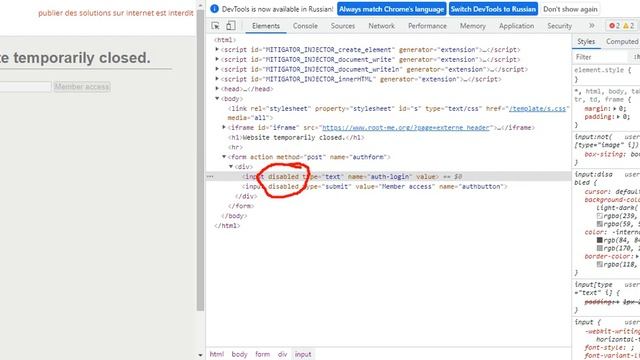Viewport: 640px width, 360px height.
Task: Open the /template/s.css stylesheet link
Action: (538, 109)
